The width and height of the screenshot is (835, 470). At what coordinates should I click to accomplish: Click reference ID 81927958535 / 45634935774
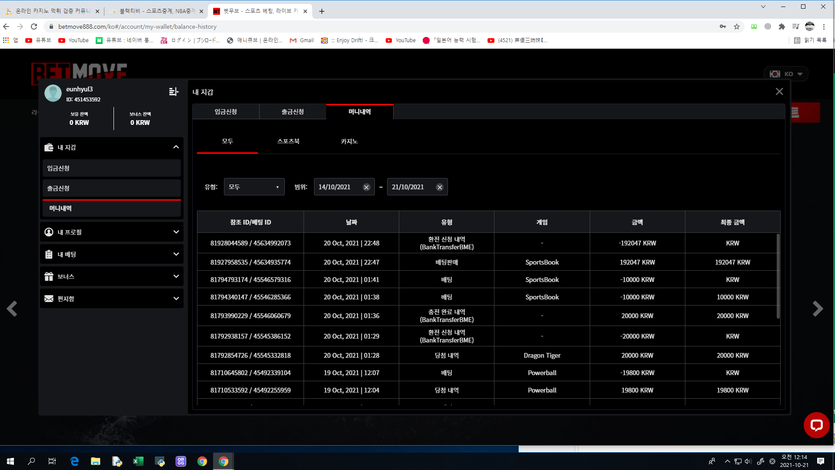pyautogui.click(x=250, y=262)
